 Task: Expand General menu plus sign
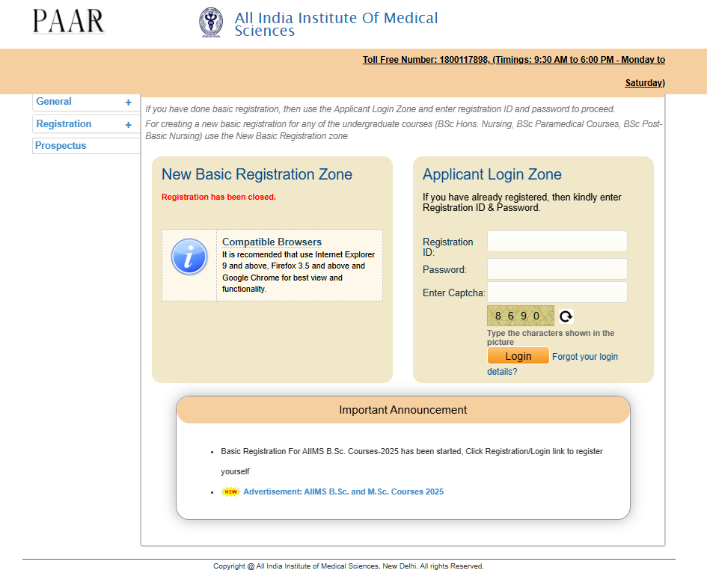128,102
